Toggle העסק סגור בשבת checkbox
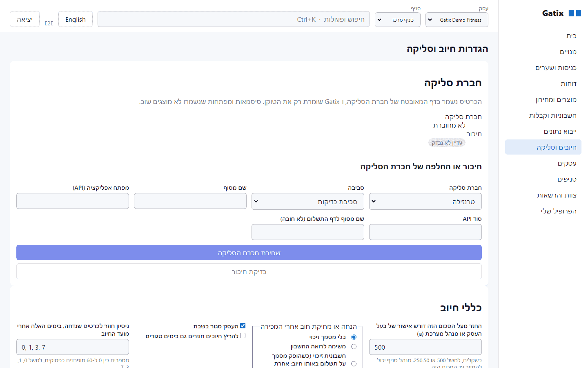This screenshot has width=588, height=368. tap(243, 326)
